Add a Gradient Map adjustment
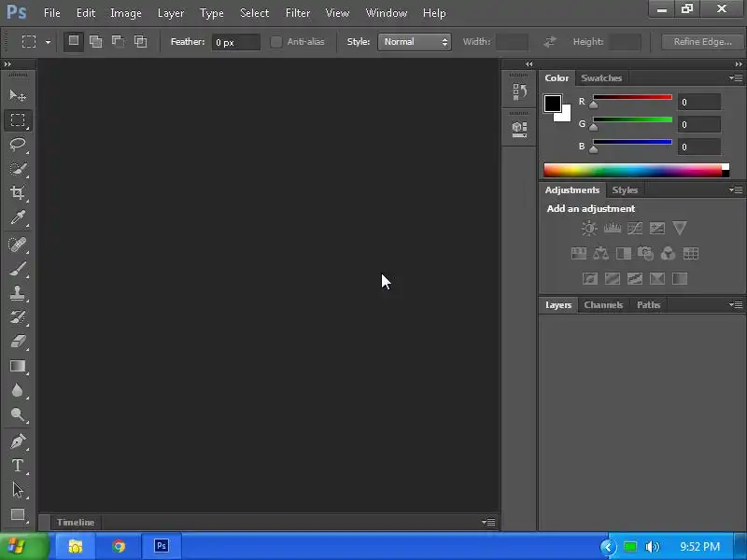This screenshot has height=560, width=747. pyautogui.click(x=680, y=278)
